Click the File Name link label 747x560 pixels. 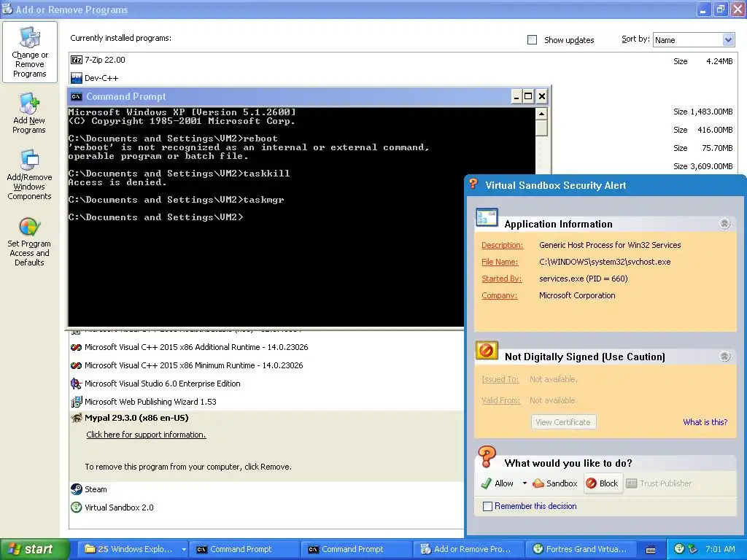point(500,262)
